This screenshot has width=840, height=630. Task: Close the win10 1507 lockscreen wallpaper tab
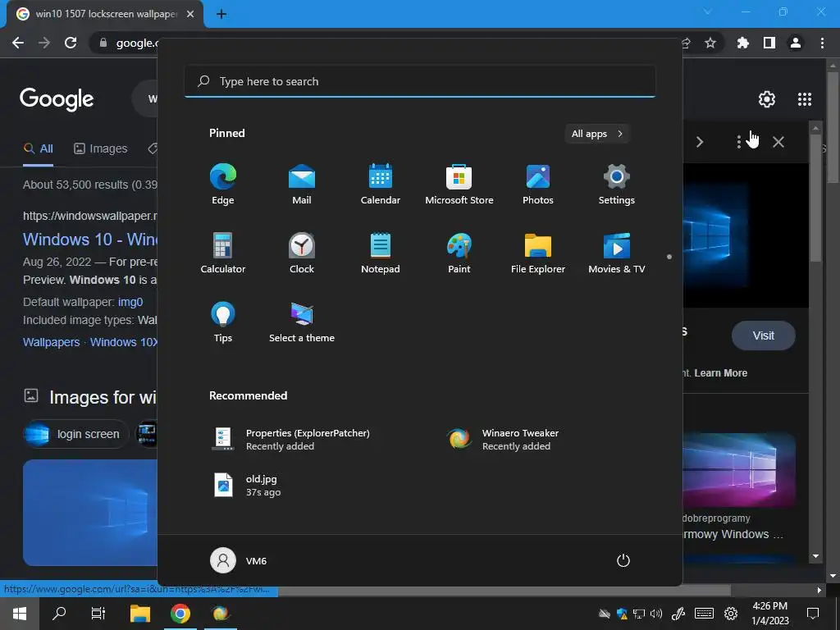click(x=190, y=14)
